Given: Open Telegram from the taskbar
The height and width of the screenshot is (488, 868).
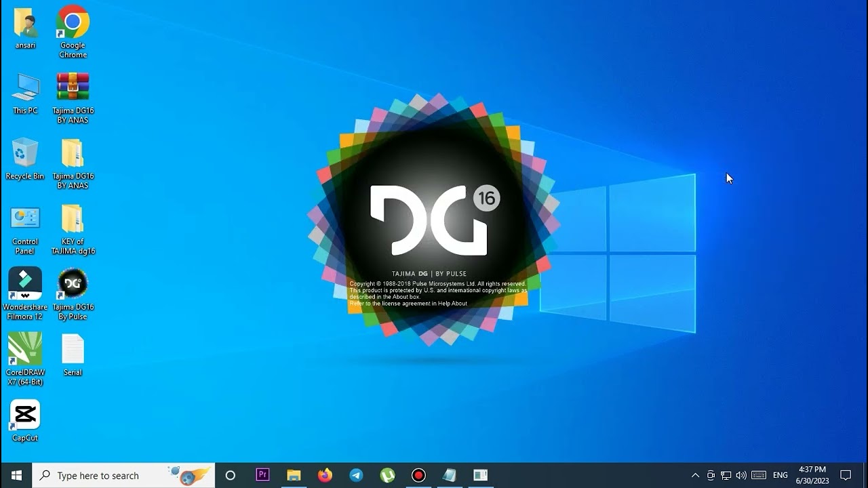Looking at the screenshot, I should click(x=356, y=475).
